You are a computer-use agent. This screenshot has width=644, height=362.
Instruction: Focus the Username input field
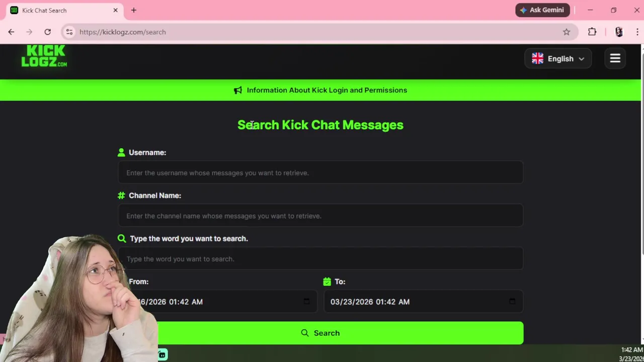pos(320,173)
